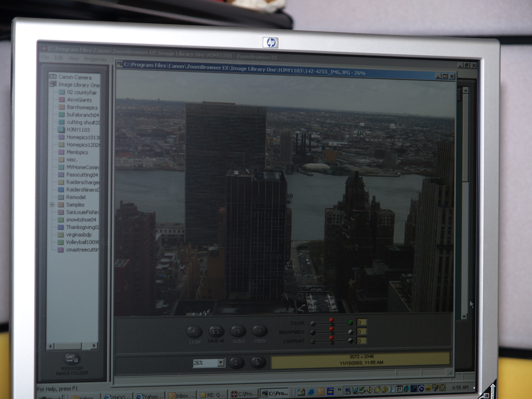Expand the Samples folder tree node
Screen dimensions: 532x399
coord(52,205)
